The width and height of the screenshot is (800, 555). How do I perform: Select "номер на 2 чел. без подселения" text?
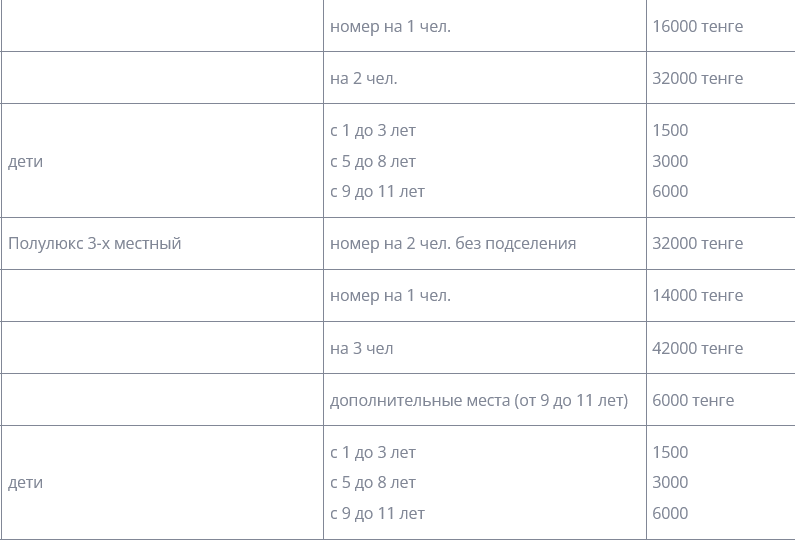[x=452, y=243]
